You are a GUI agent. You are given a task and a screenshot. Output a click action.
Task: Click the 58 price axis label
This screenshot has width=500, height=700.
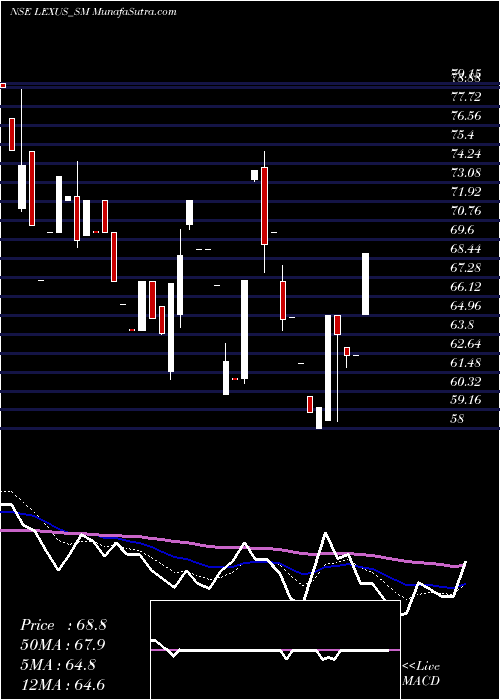point(458,419)
